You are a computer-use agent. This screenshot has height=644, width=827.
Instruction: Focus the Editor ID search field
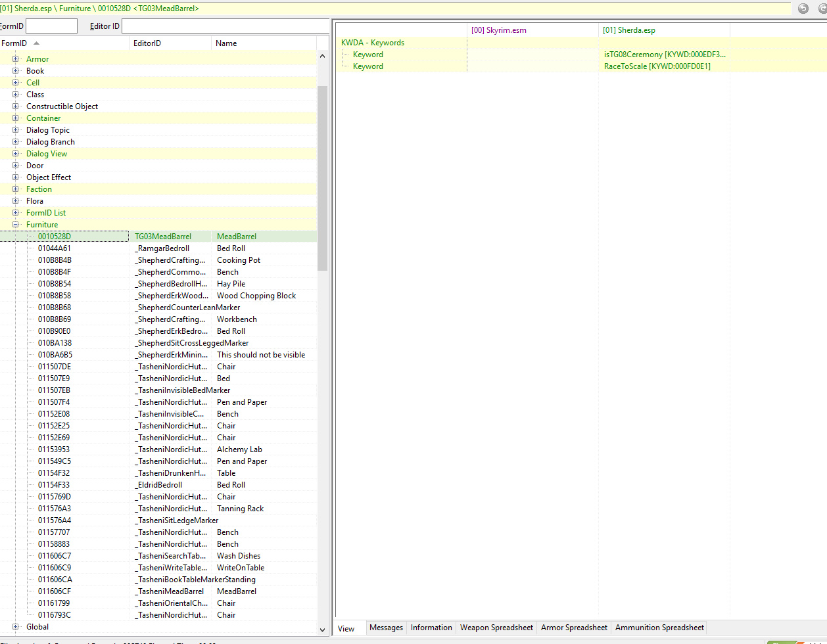coord(225,26)
